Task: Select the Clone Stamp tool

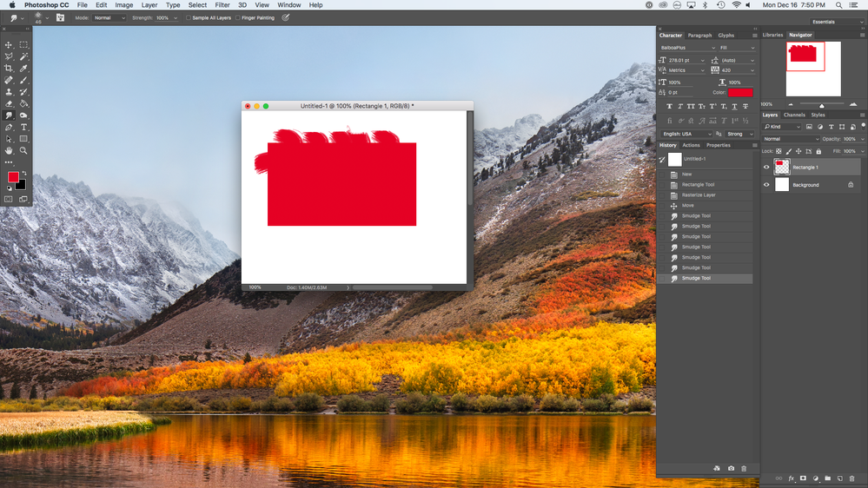Action: pos(9,92)
